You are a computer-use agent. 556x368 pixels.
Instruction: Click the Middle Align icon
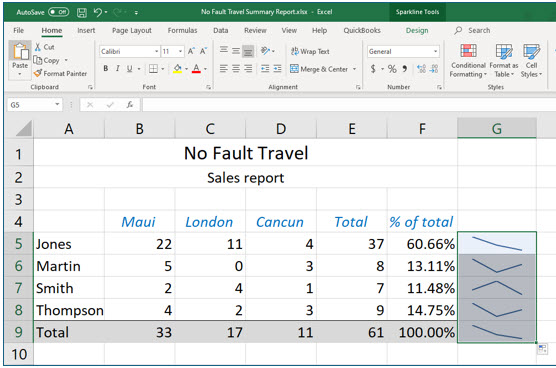click(x=236, y=51)
